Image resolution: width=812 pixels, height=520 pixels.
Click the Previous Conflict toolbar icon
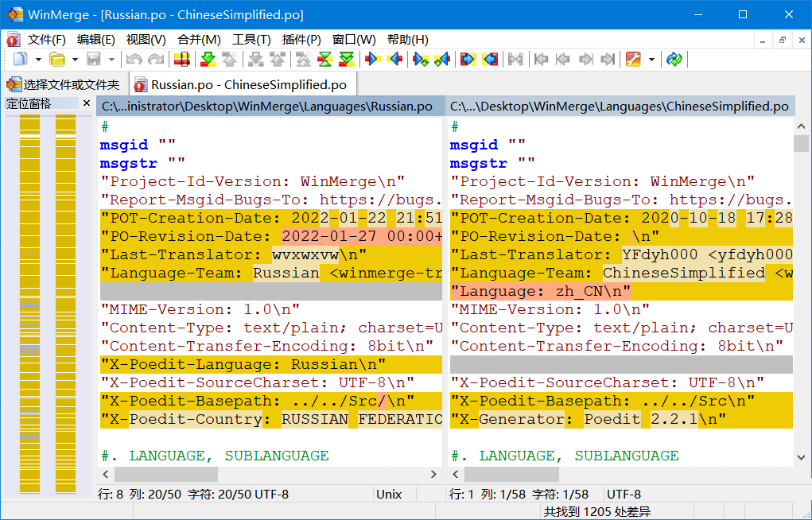278,60
